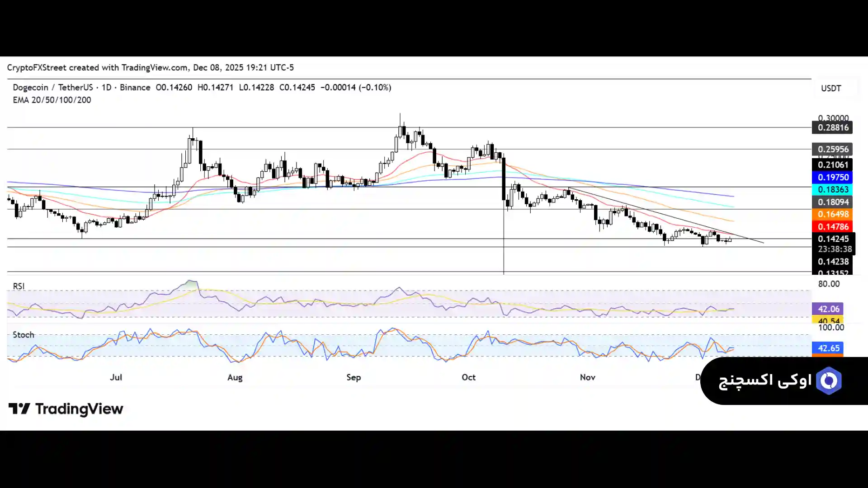868x488 pixels.
Task: Click the blue Stoch value 42.65 tag
Action: point(828,348)
